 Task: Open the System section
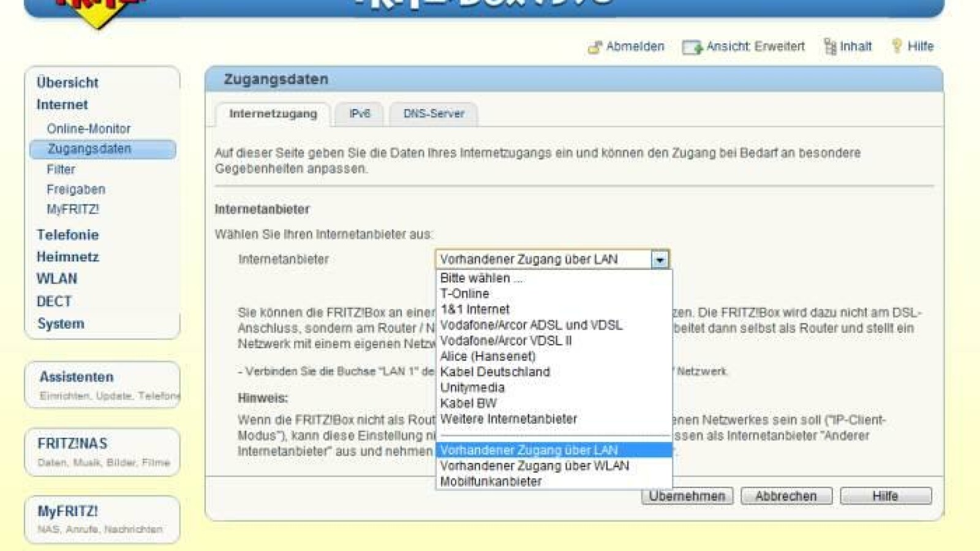click(x=61, y=323)
